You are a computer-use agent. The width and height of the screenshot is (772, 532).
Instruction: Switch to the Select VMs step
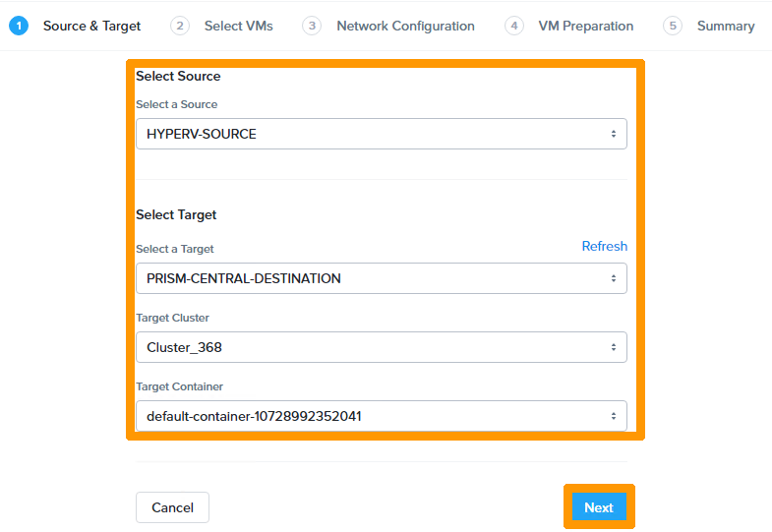[x=238, y=27]
